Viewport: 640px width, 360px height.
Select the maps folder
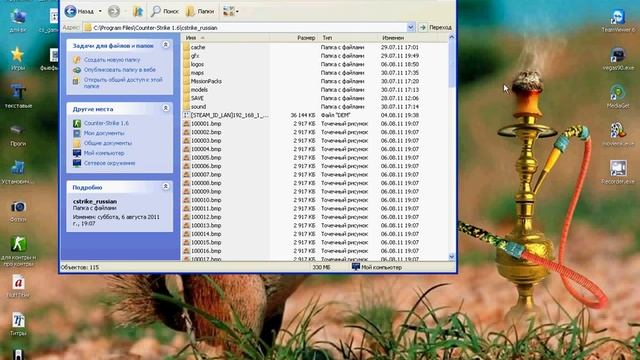pyautogui.click(x=197, y=73)
